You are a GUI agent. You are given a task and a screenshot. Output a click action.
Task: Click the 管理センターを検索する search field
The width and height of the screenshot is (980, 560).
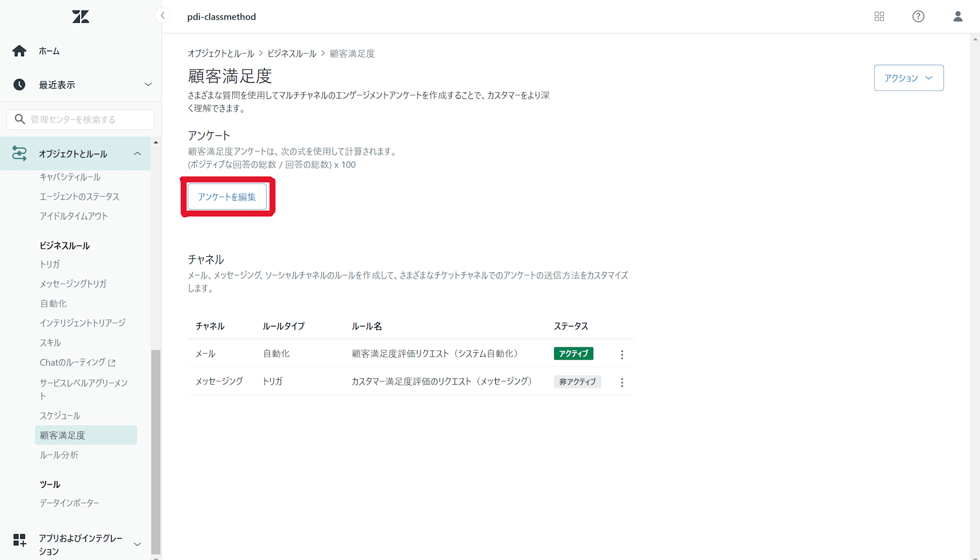click(80, 119)
